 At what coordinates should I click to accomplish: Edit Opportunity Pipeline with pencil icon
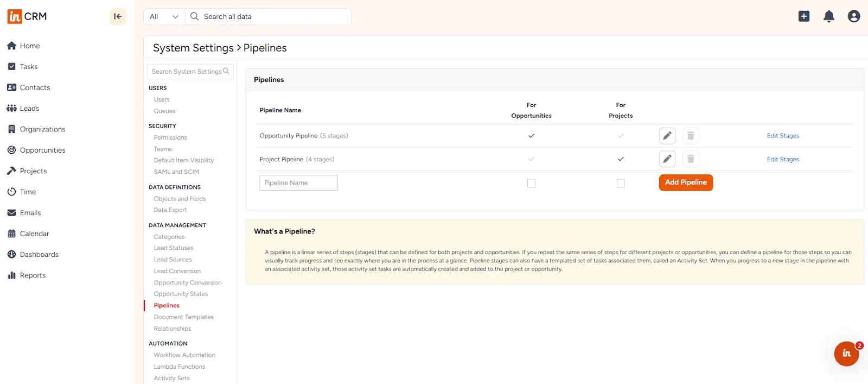coord(667,136)
